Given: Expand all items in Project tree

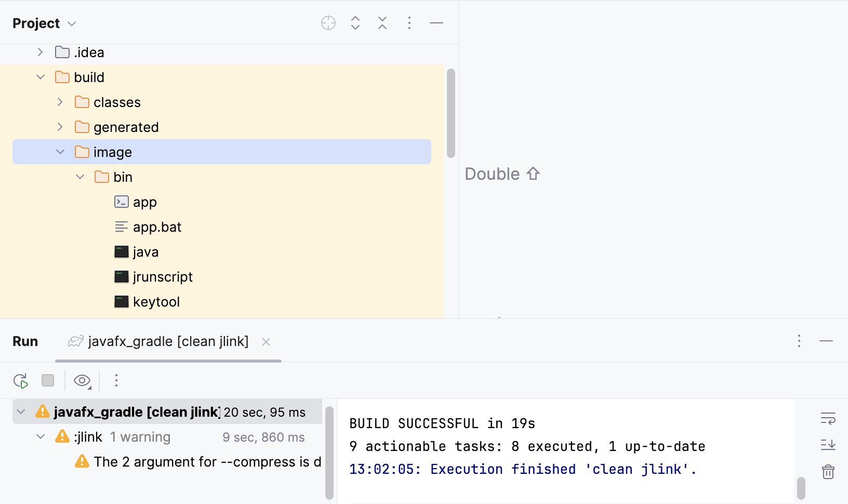Looking at the screenshot, I should pyautogui.click(x=355, y=23).
